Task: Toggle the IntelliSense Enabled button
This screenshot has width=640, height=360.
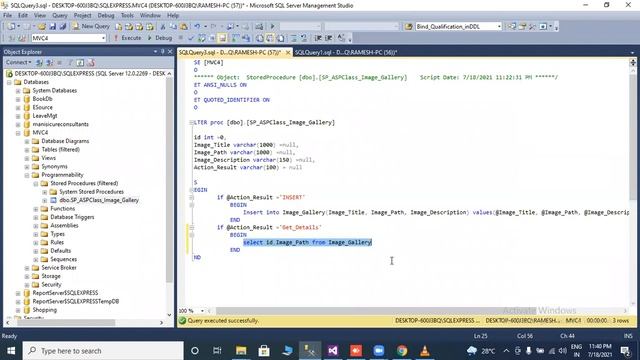Action: point(222,38)
